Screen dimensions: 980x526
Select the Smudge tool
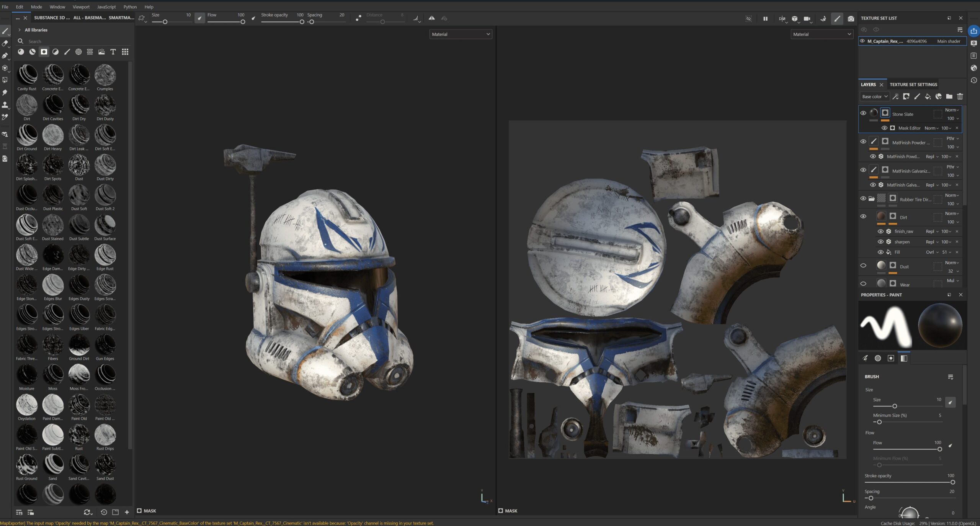[x=5, y=92]
